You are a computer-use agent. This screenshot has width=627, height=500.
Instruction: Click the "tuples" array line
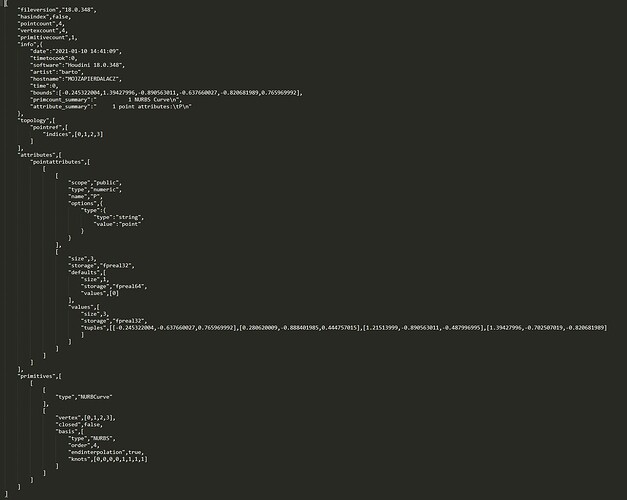pyautogui.click(x=344, y=328)
